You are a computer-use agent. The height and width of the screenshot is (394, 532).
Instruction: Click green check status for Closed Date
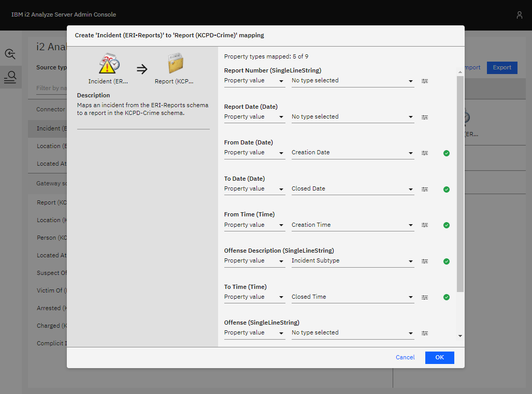446,189
